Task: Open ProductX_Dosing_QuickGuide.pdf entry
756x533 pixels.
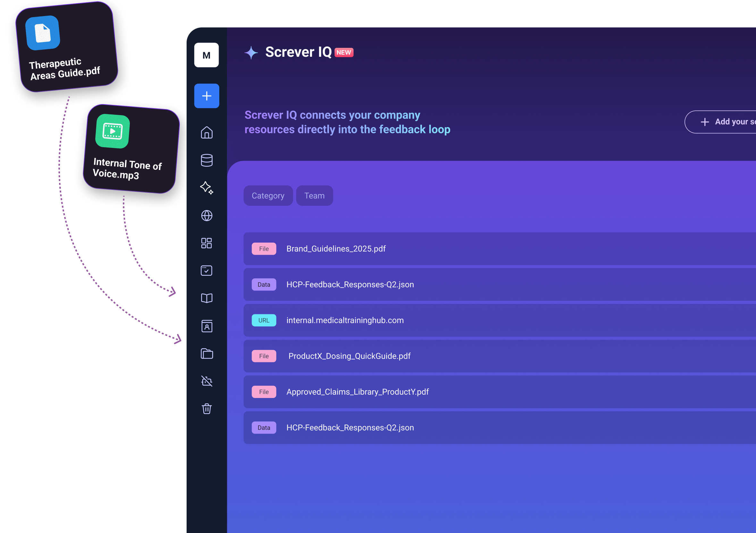Action: point(349,356)
